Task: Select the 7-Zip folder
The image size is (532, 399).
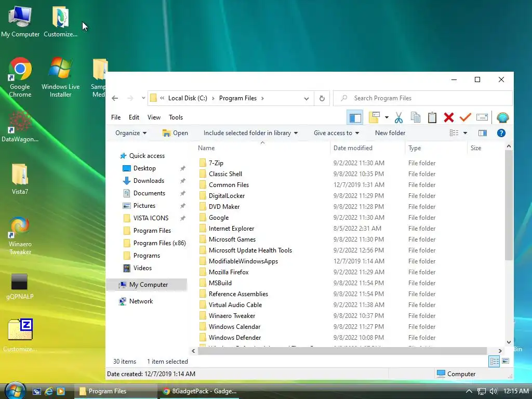Action: (216, 163)
